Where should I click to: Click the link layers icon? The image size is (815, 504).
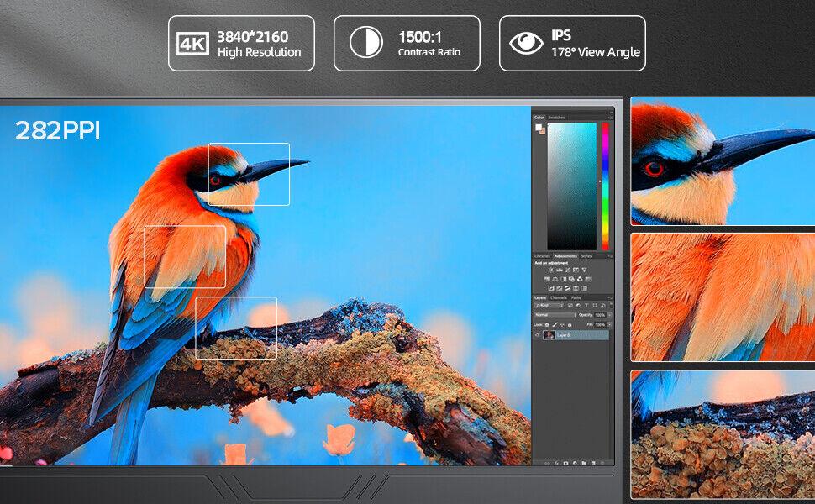click(x=546, y=463)
